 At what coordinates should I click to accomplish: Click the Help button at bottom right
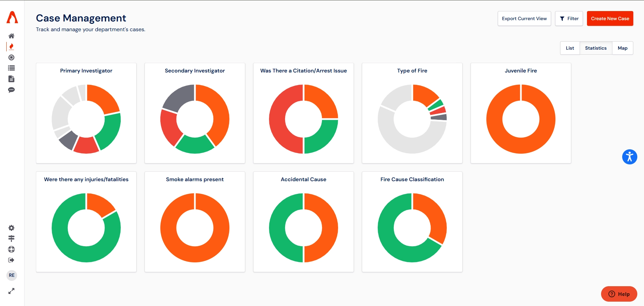pos(619,294)
